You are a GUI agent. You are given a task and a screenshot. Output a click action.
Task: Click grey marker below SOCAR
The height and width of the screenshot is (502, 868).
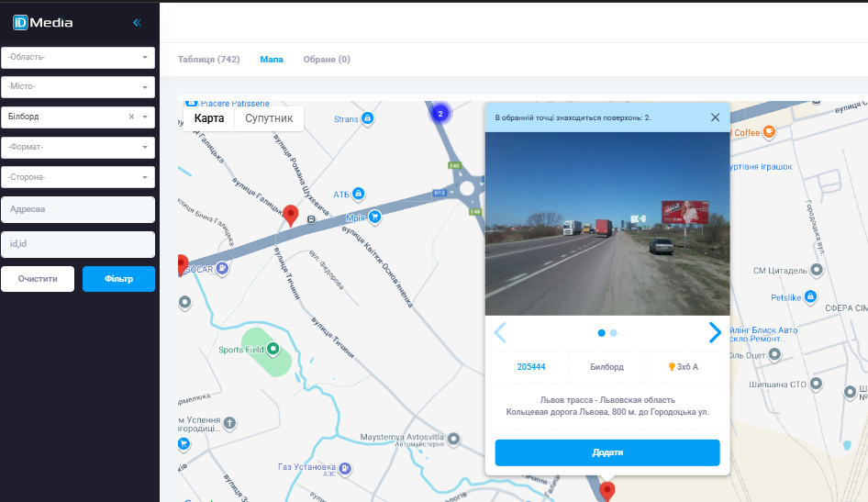point(185,302)
